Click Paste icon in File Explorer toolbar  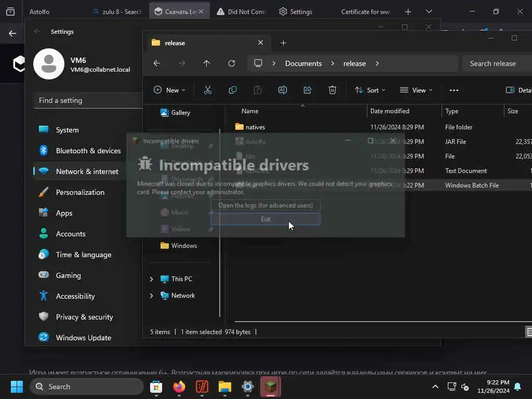[258, 90]
